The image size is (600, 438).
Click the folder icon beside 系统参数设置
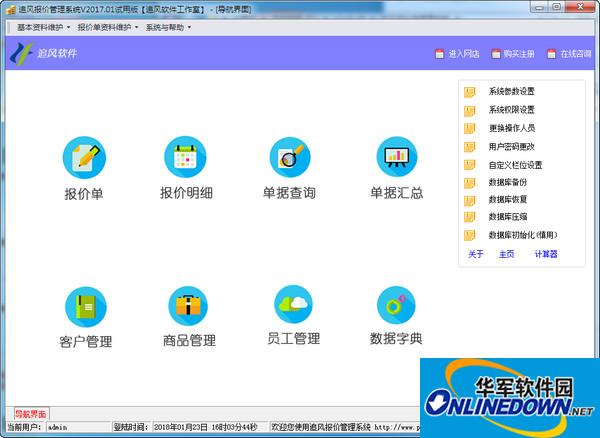[470, 92]
